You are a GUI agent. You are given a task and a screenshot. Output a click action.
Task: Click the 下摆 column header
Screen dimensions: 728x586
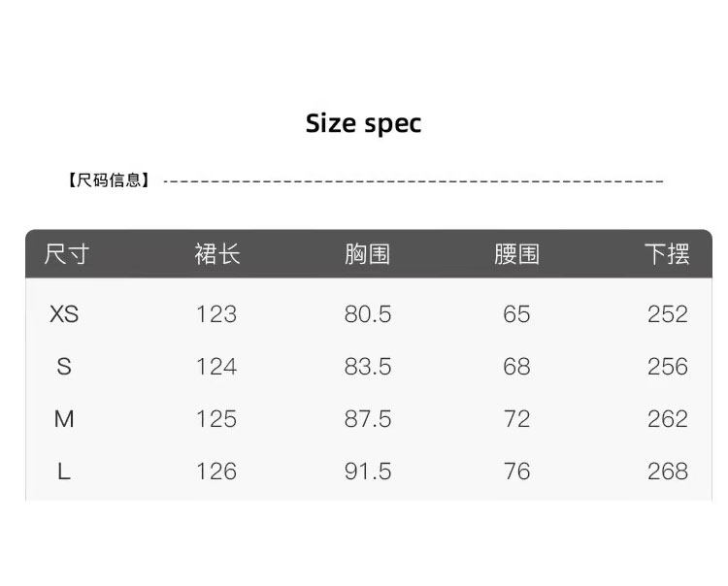click(x=667, y=254)
